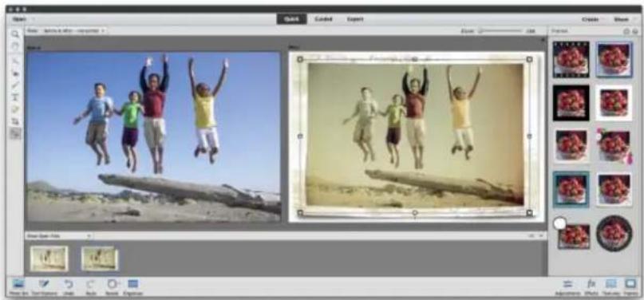Image resolution: width=644 pixels, height=300 pixels.
Task: Select the Hand tool
Action: (x=15, y=46)
